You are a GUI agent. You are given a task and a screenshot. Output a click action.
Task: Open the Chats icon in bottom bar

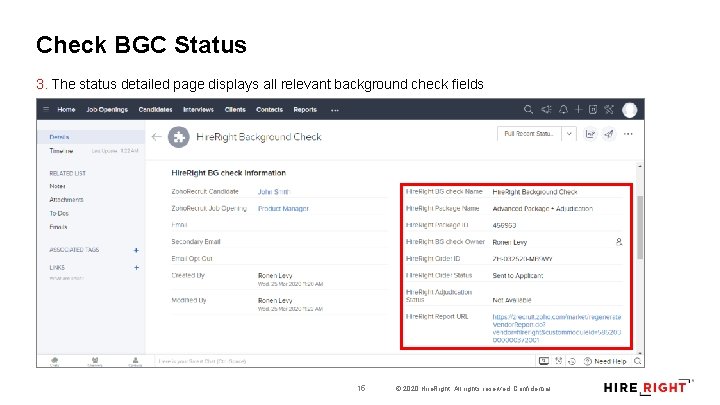coord(55,361)
